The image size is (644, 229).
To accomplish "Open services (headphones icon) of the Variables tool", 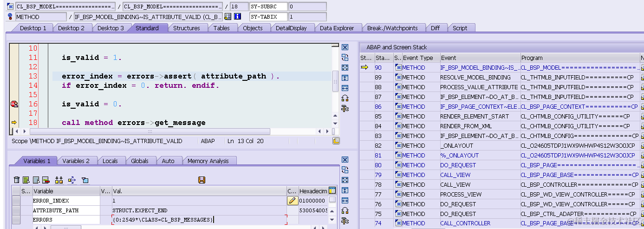I will (x=345, y=210).
